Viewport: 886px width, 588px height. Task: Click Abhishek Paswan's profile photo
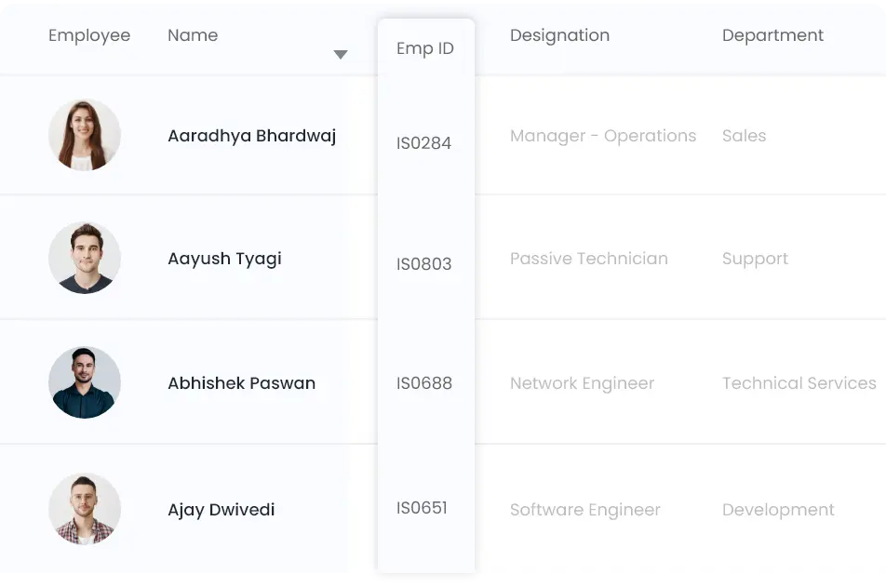coord(85,382)
